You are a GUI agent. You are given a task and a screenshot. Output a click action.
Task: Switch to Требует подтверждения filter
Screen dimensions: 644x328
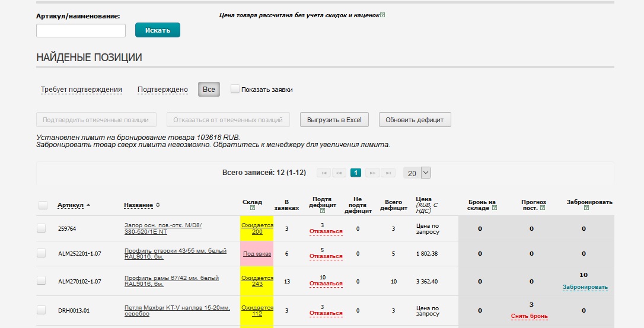(x=81, y=90)
